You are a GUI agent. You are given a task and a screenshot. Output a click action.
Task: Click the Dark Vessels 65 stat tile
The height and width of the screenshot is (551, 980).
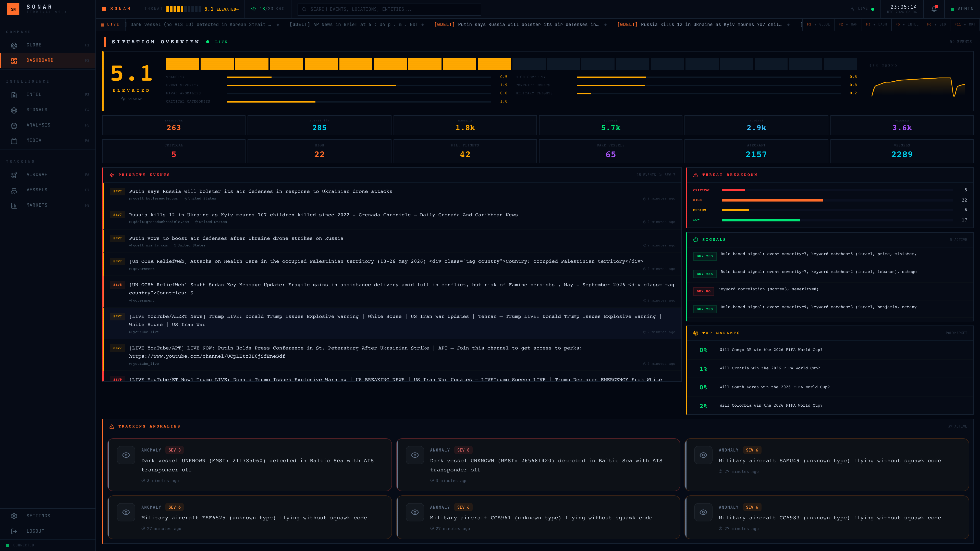tap(610, 151)
